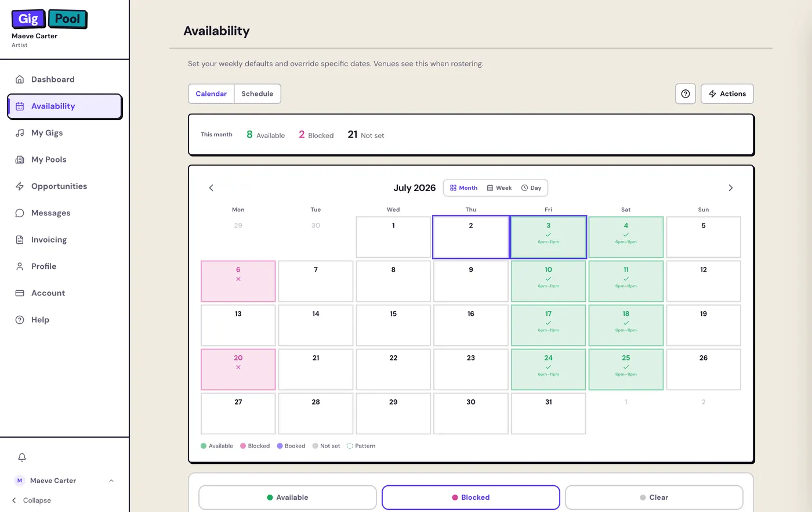
Task: Open notifications bell icon
Action: [22, 457]
